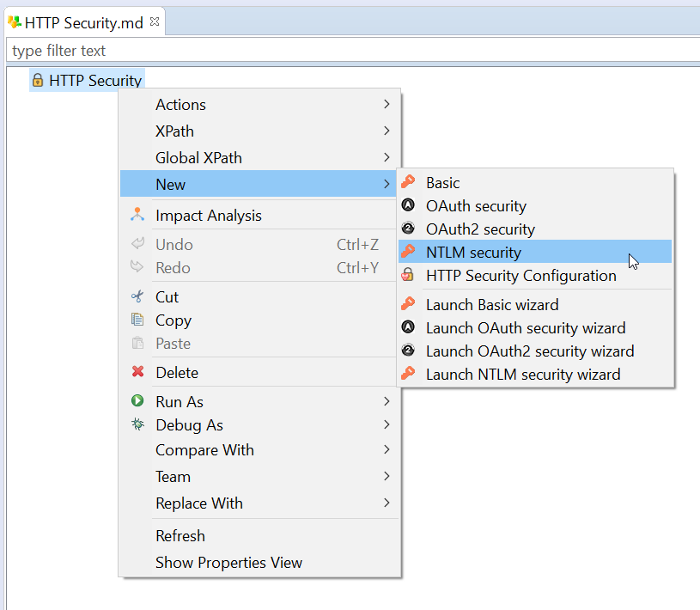
Task: Click the icon for Launch OAuth2 security wizard
Action: (x=408, y=351)
